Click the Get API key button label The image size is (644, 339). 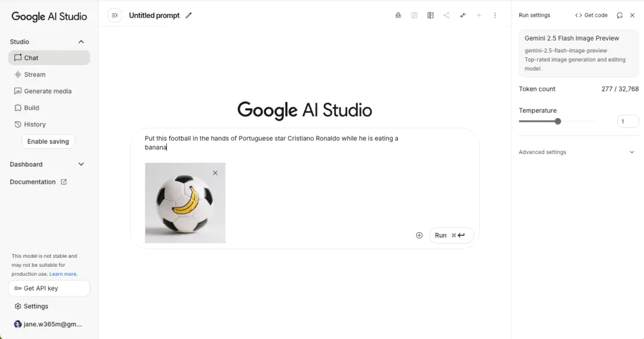41,288
